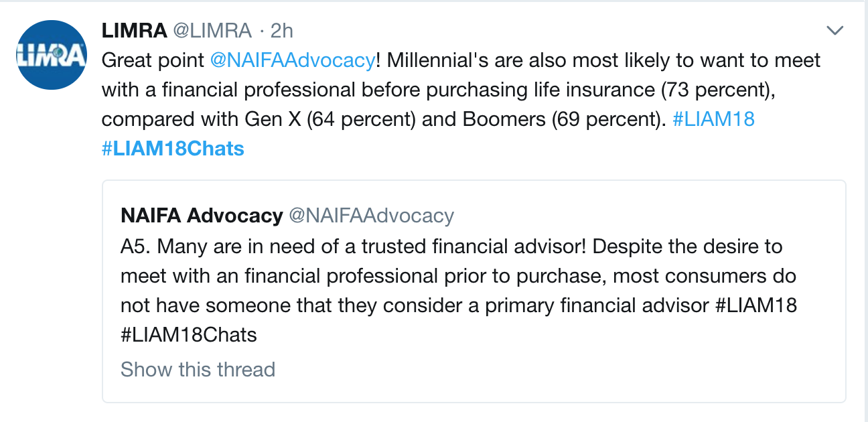The image size is (868, 422).
Task: Click #LIAM18 inside the quoted tweet
Action: tap(756, 305)
